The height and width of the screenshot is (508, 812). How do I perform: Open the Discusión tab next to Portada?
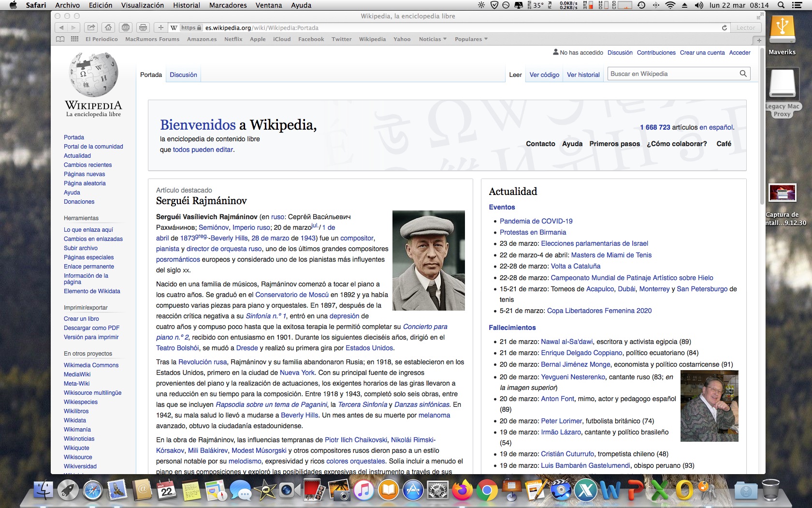point(183,75)
